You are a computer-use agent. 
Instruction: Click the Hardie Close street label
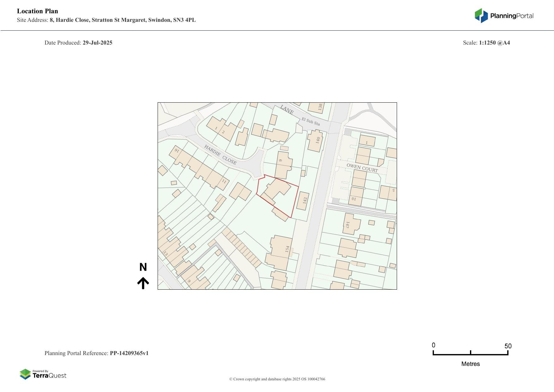coord(220,155)
